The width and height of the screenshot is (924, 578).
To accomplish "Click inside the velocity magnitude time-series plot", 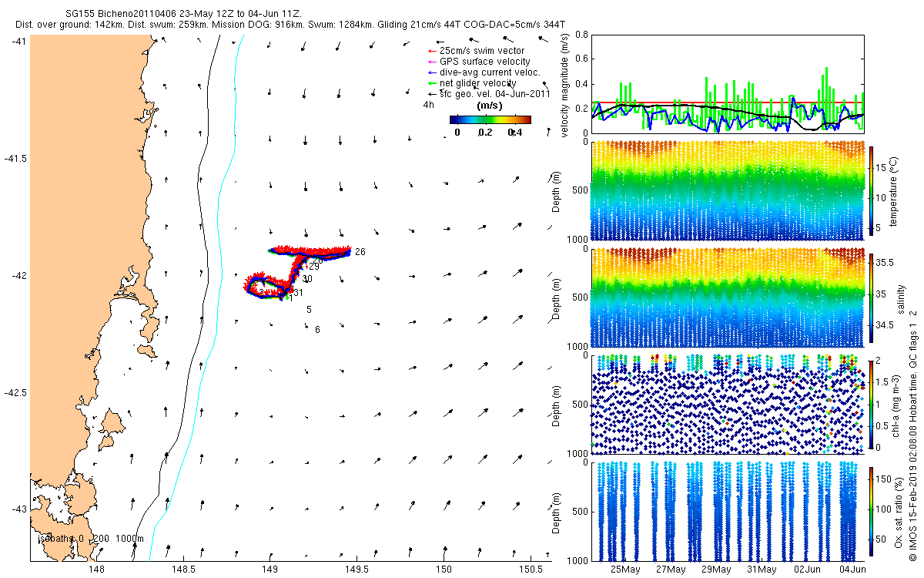I will pos(728,83).
